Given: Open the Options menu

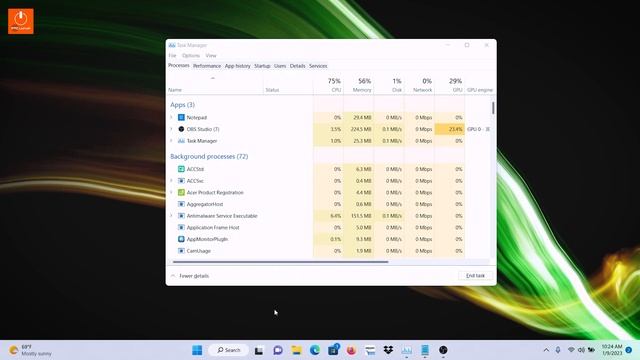Looking at the screenshot, I should [x=191, y=56].
